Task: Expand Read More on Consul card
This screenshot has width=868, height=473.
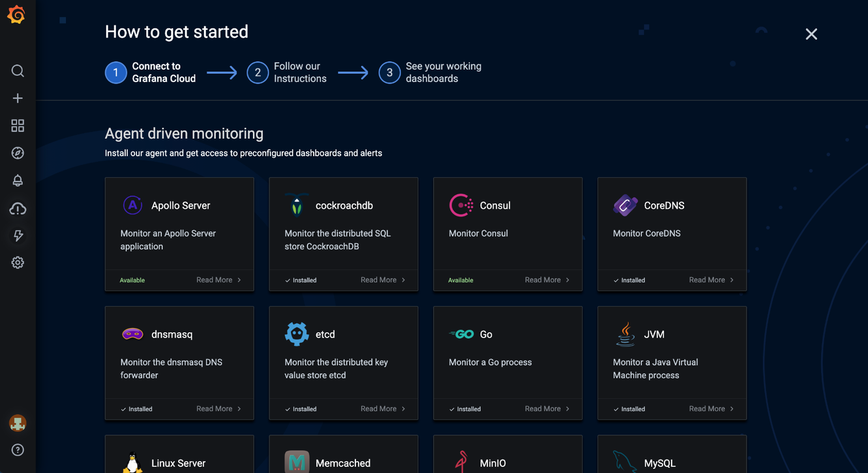Action: coord(547,280)
